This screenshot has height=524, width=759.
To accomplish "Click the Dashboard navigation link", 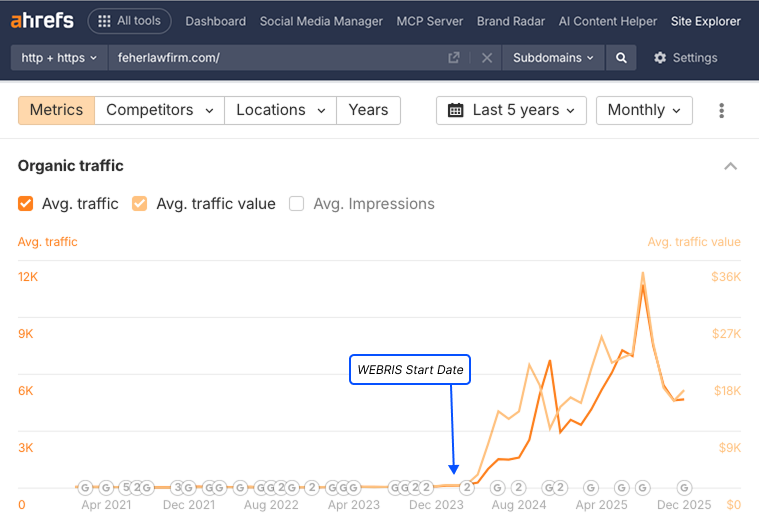I will tap(216, 21).
